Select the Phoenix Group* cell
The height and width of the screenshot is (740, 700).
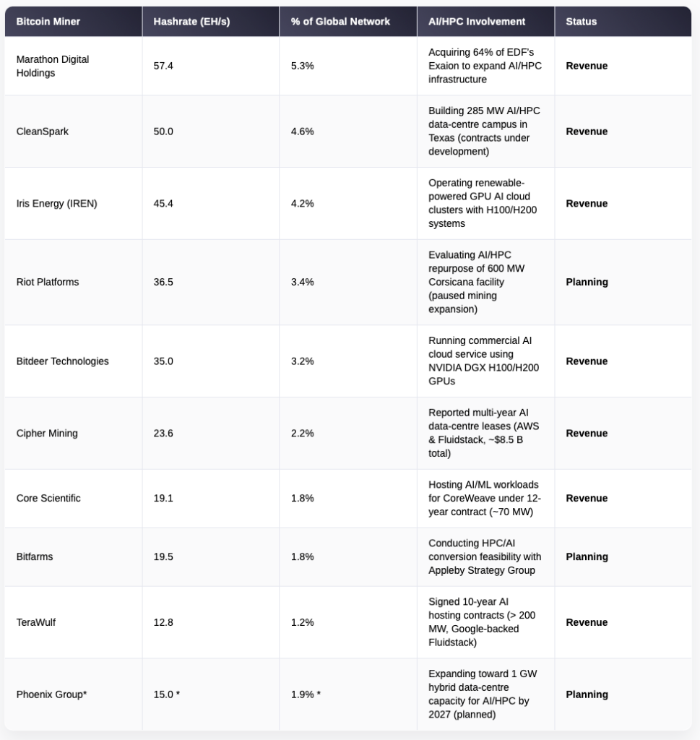coord(51,694)
